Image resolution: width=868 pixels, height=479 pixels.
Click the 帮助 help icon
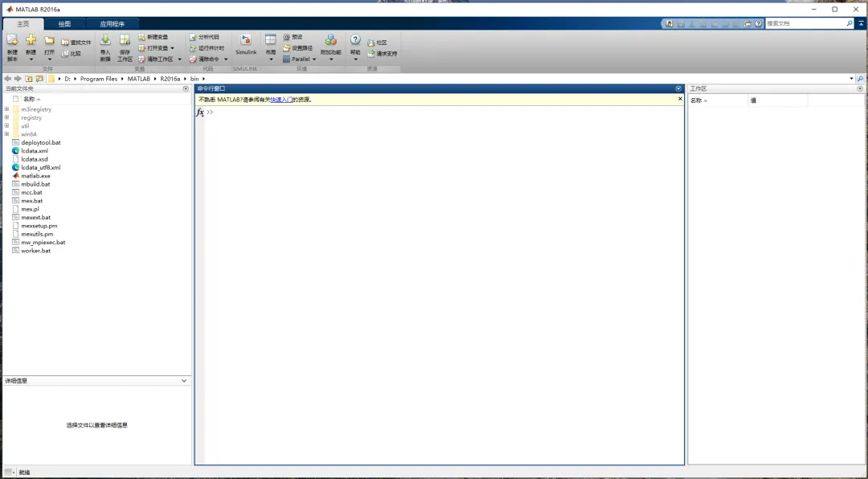(355, 39)
